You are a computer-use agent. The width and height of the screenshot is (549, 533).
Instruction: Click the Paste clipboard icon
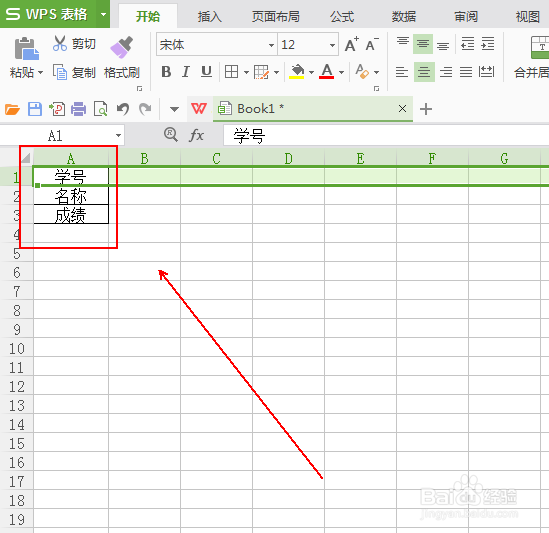(26, 48)
